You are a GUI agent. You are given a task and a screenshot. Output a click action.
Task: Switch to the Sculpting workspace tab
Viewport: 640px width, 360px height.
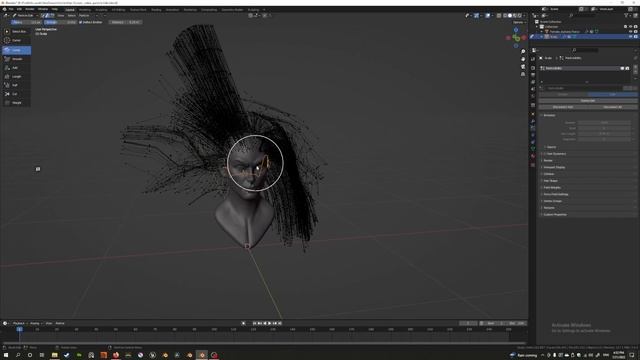coord(101,9)
